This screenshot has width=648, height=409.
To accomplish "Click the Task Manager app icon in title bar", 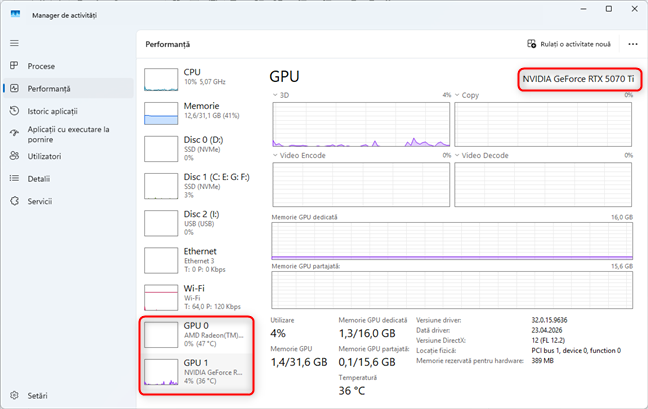I will 15,14.
